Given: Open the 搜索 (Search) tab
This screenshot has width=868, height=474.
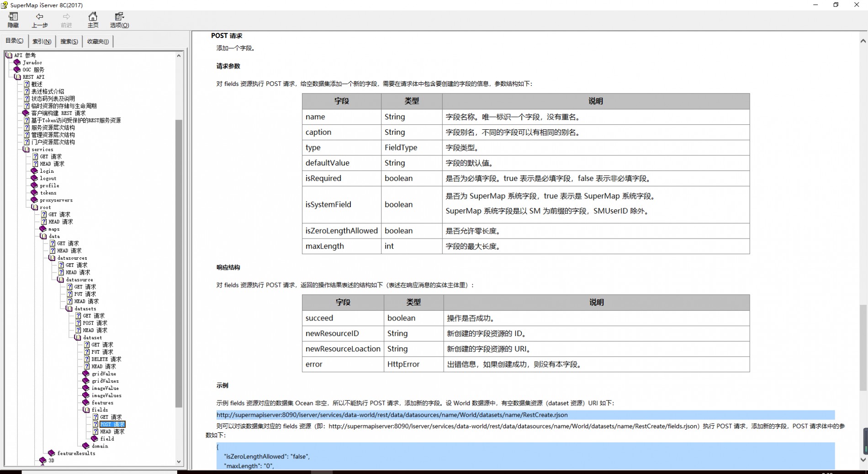Looking at the screenshot, I should [x=69, y=42].
